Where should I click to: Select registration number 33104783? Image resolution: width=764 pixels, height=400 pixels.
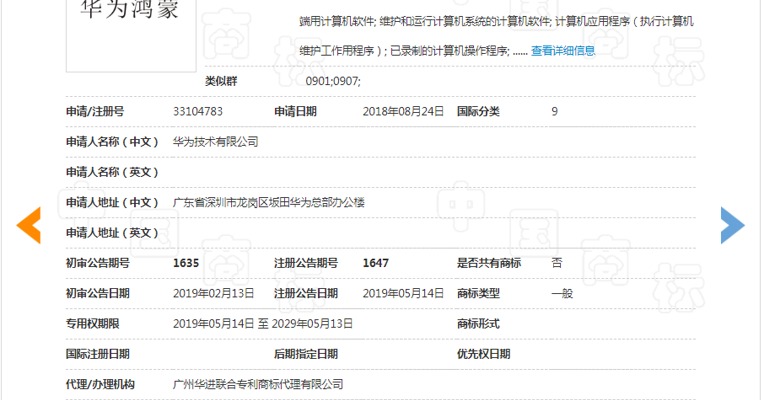tap(198, 112)
